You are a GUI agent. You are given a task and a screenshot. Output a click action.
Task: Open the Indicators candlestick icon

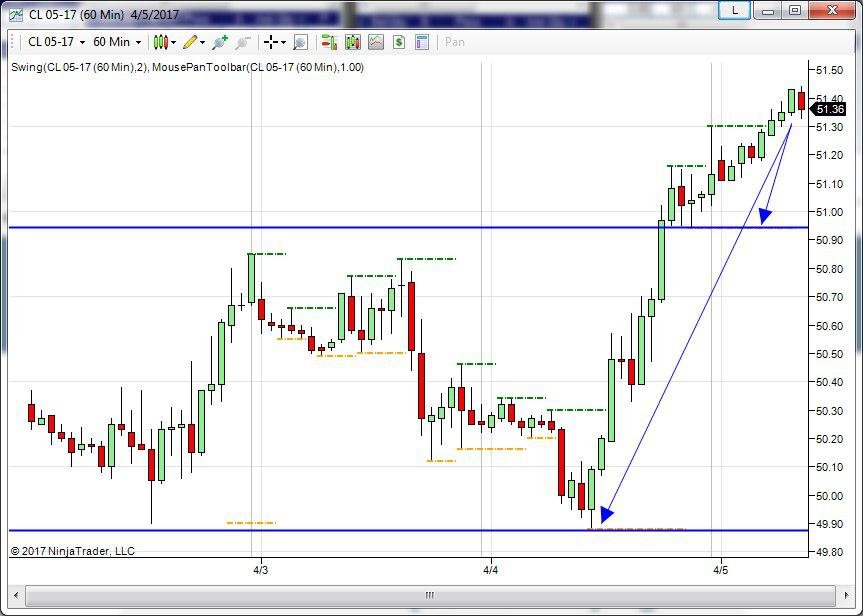tap(352, 42)
